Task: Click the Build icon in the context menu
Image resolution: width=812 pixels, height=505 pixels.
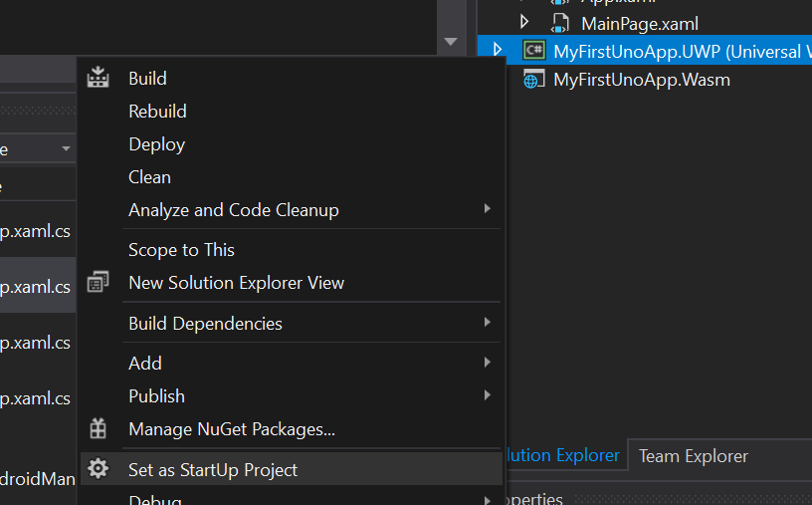Action: [x=98, y=78]
